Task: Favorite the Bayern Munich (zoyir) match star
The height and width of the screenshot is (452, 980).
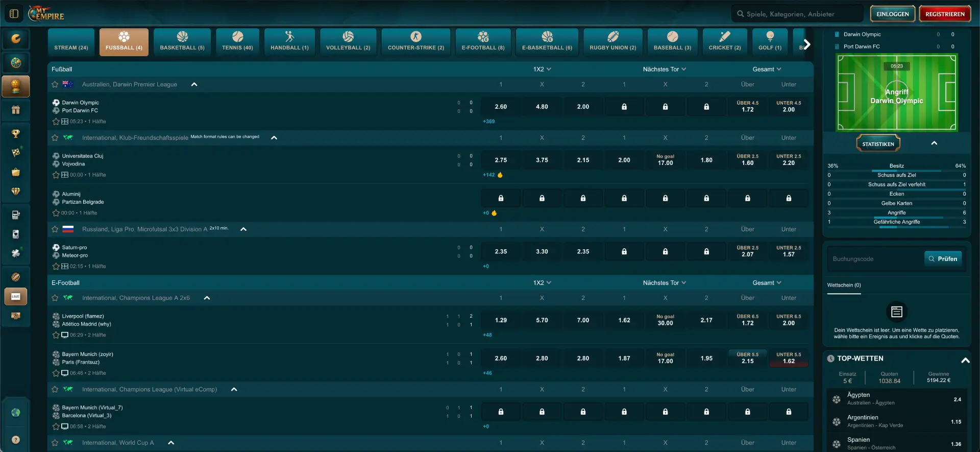Action: click(56, 373)
